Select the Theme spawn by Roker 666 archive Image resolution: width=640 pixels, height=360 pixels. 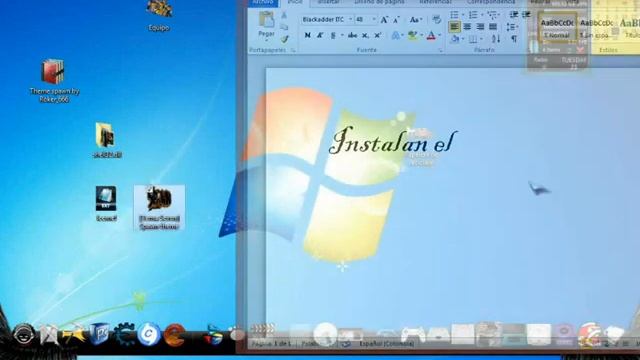(x=53, y=80)
